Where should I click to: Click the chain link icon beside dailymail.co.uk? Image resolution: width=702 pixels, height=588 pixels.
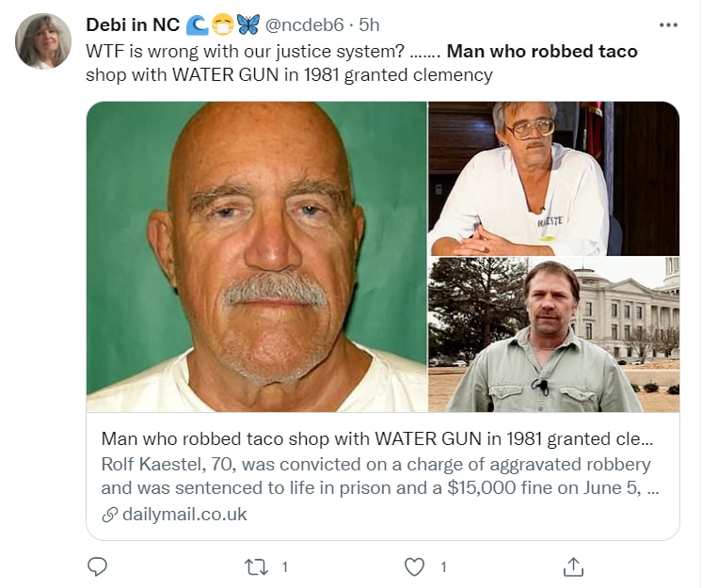click(110, 515)
